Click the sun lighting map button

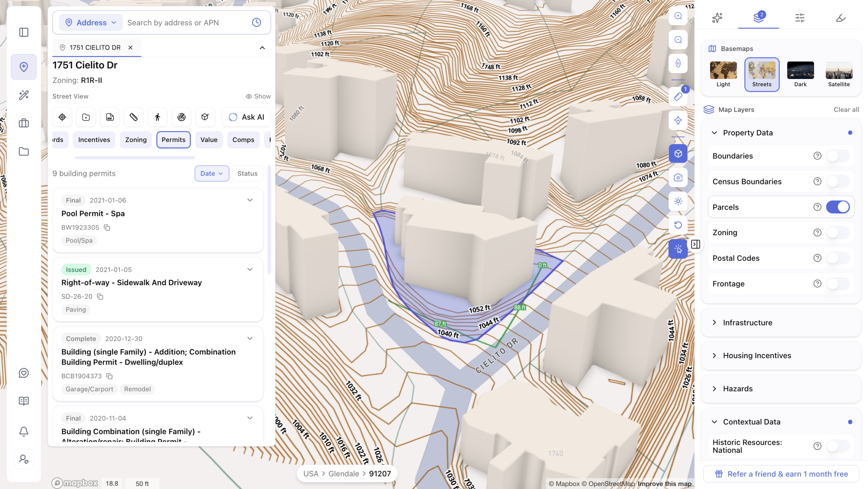click(x=678, y=201)
